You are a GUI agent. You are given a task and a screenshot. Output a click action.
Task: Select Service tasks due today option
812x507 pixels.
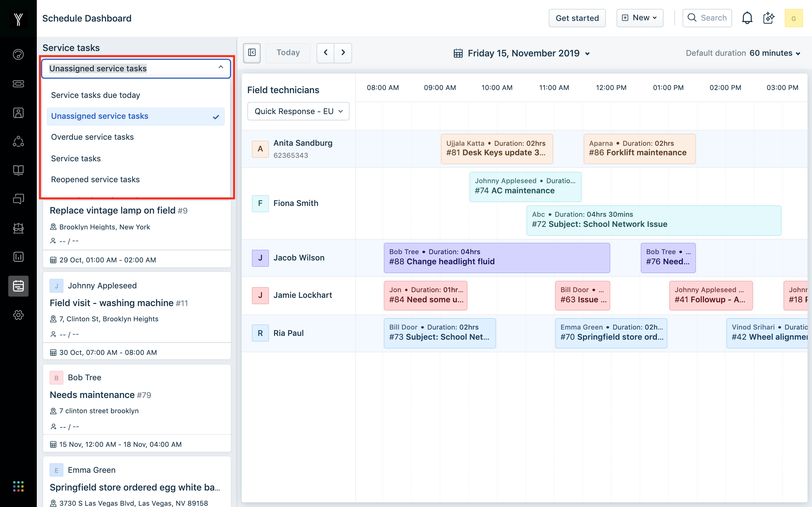pyautogui.click(x=95, y=95)
